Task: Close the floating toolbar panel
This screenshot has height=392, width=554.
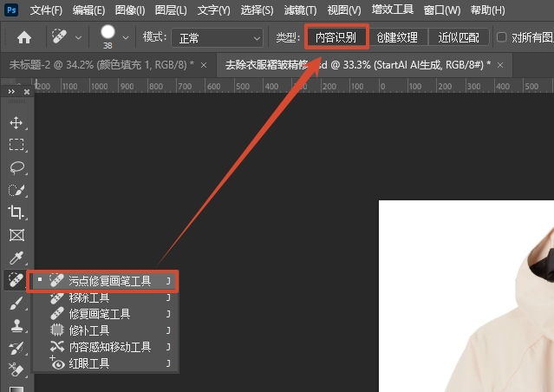Action: click(x=27, y=92)
